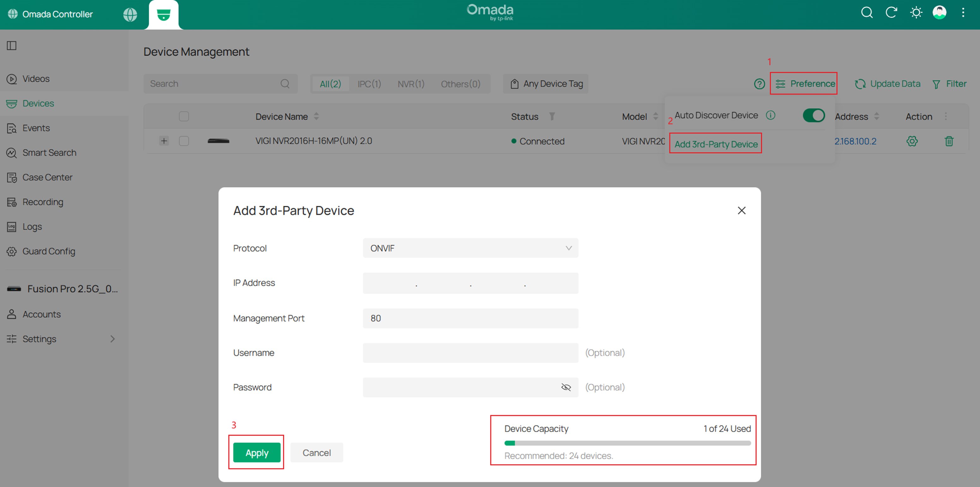980x487 pixels.
Task: Click the Auto Discover Device info icon
Action: click(x=770, y=115)
